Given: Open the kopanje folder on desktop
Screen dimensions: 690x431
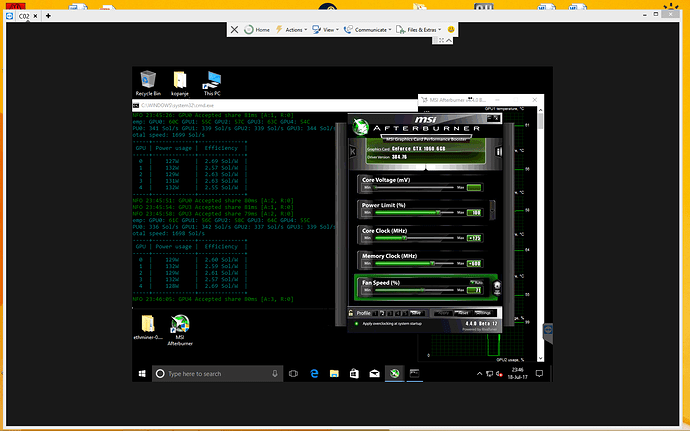Looking at the screenshot, I should pos(180,81).
